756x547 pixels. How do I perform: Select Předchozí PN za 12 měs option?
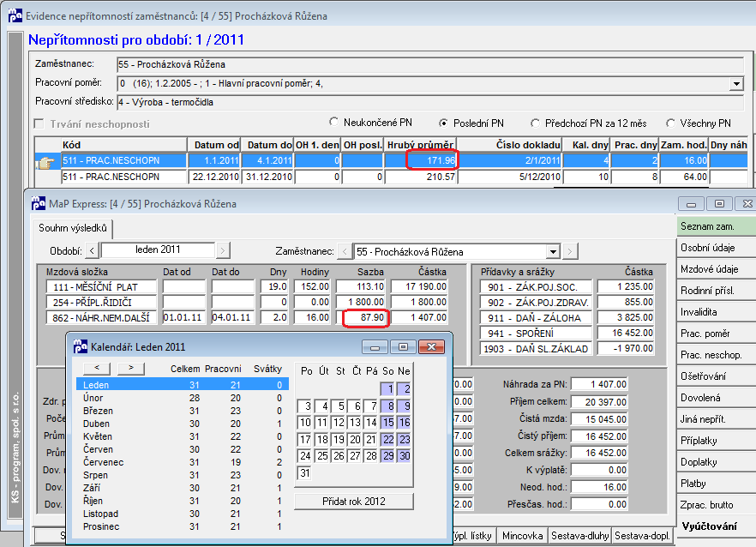pyautogui.click(x=535, y=123)
